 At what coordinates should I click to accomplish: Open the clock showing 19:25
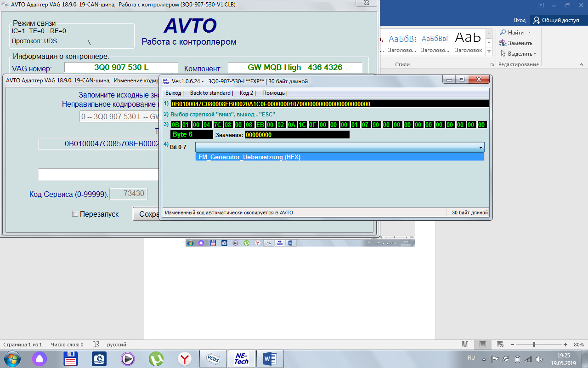tap(563, 359)
